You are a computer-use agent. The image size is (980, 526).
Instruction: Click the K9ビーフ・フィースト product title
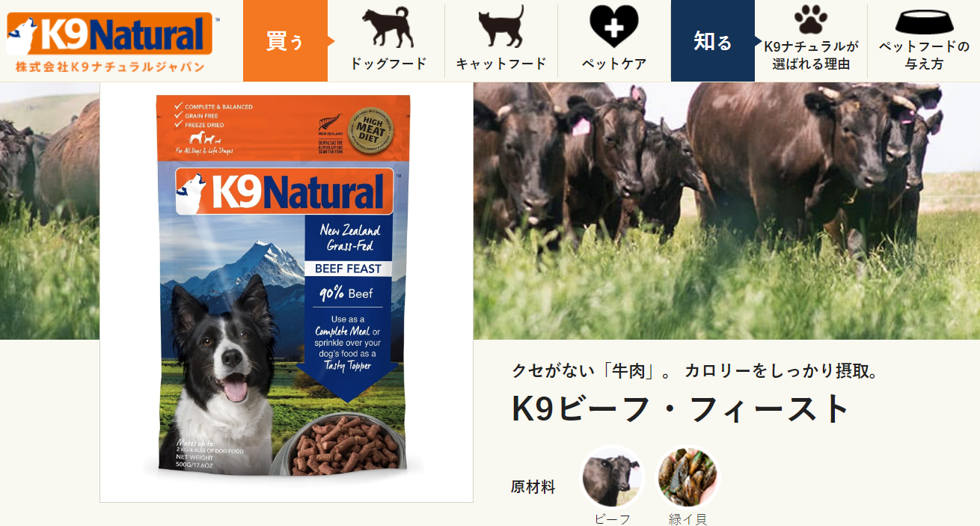681,409
